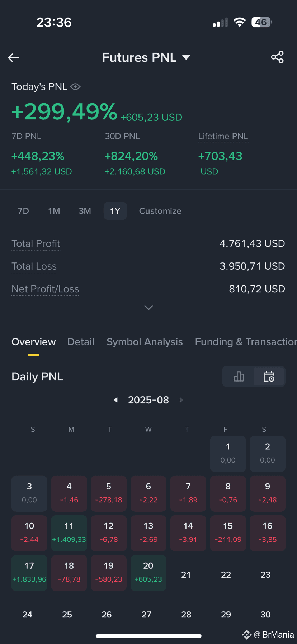This screenshot has width=297, height=644.
Task: Select calendar view icon for Daily PNL
Action: pyautogui.click(x=269, y=377)
